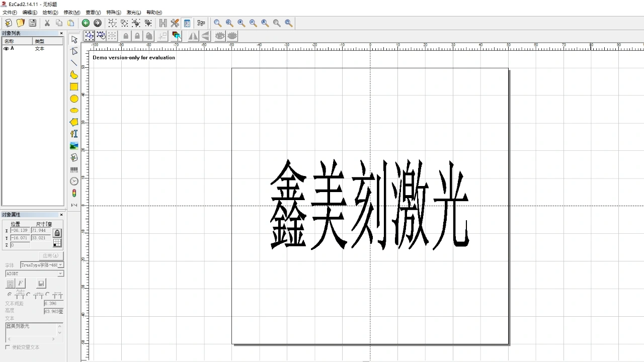Open a file with the folder icon
The image size is (644, 362).
21,23
